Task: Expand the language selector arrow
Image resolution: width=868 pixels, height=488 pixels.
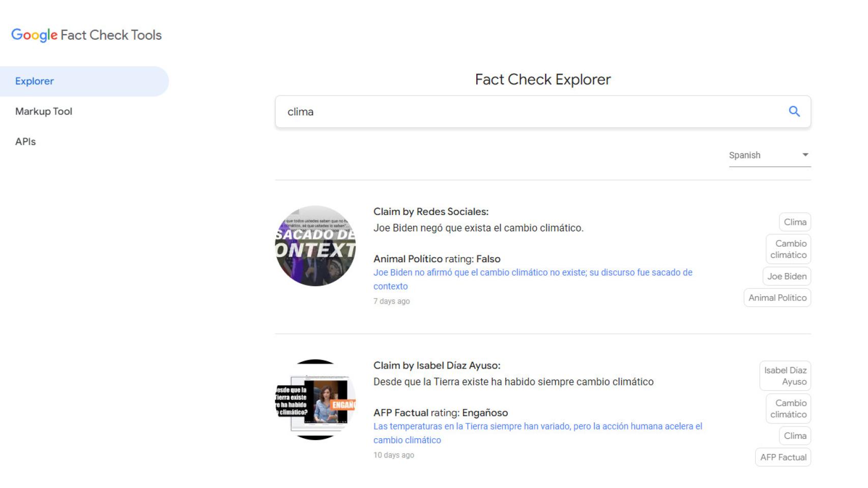Action: click(x=805, y=155)
